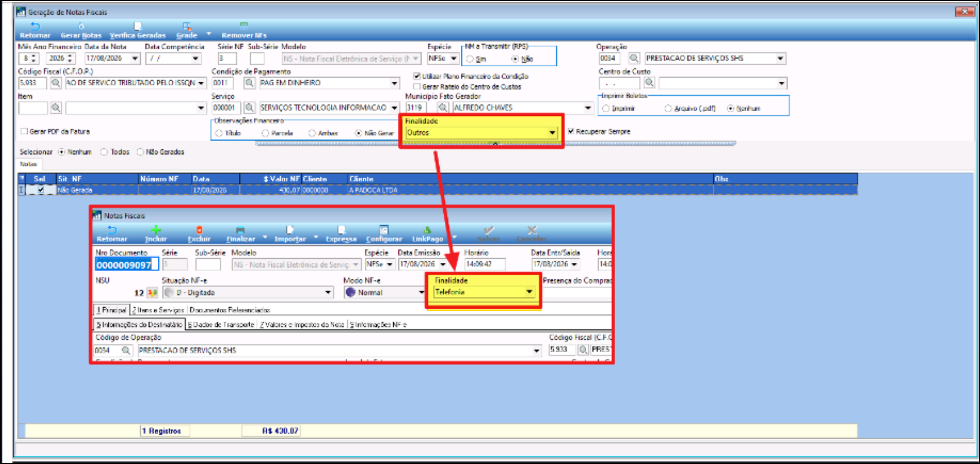Enable the Gerar PDF da Fatura checkbox

[24, 131]
